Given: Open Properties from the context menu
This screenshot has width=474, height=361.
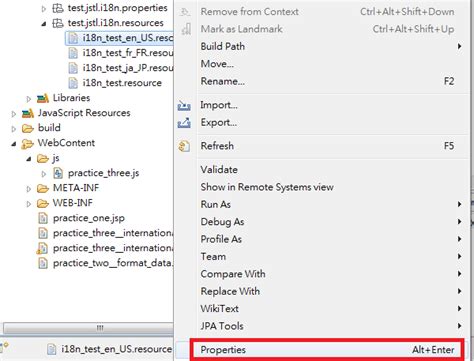Looking at the screenshot, I should 327,350.
